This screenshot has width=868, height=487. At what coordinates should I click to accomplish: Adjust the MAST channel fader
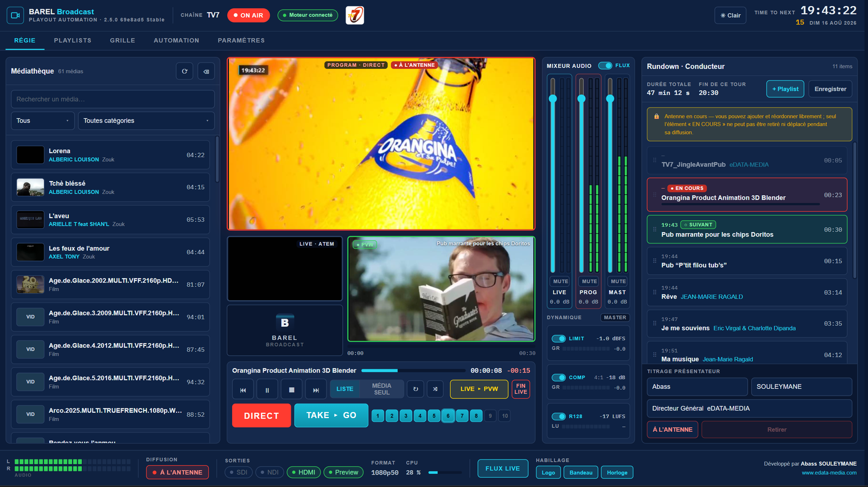coord(610,99)
